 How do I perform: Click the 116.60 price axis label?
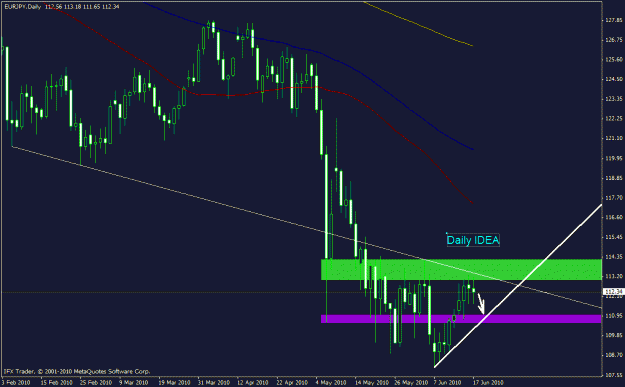point(614,217)
